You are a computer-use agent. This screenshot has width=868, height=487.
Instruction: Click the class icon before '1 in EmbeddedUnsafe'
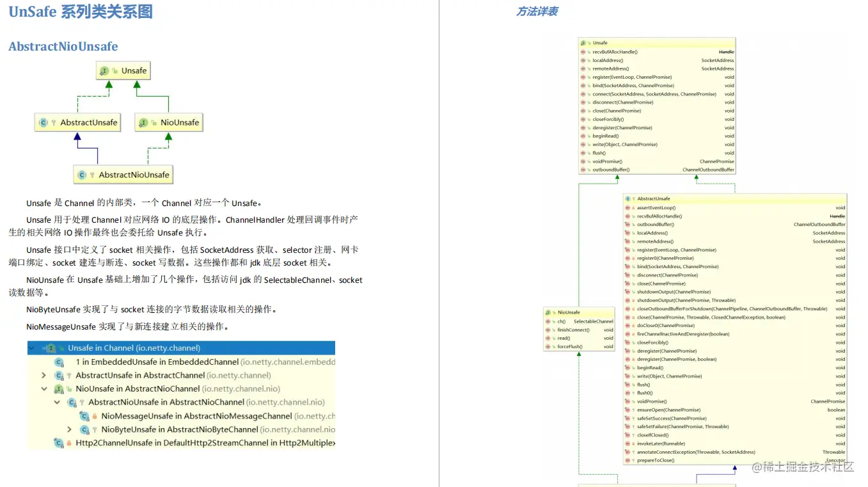point(59,362)
